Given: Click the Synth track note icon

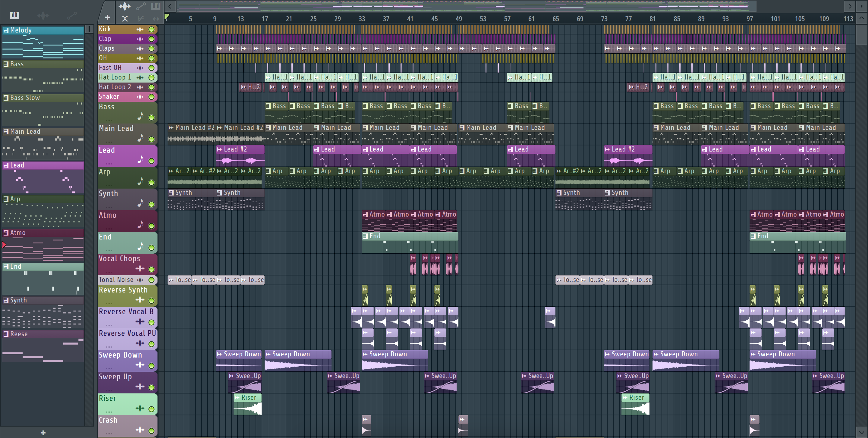Looking at the screenshot, I should tap(140, 203).
